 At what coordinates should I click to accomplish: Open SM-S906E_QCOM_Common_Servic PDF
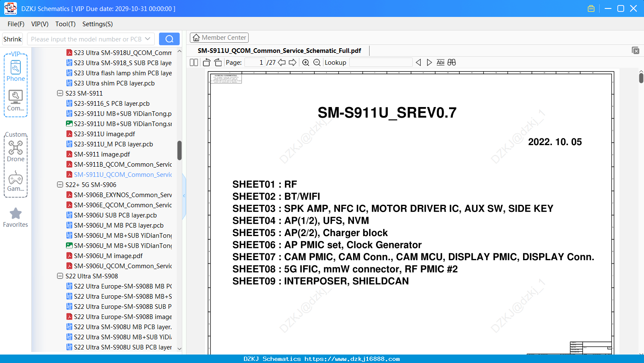pyautogui.click(x=119, y=205)
